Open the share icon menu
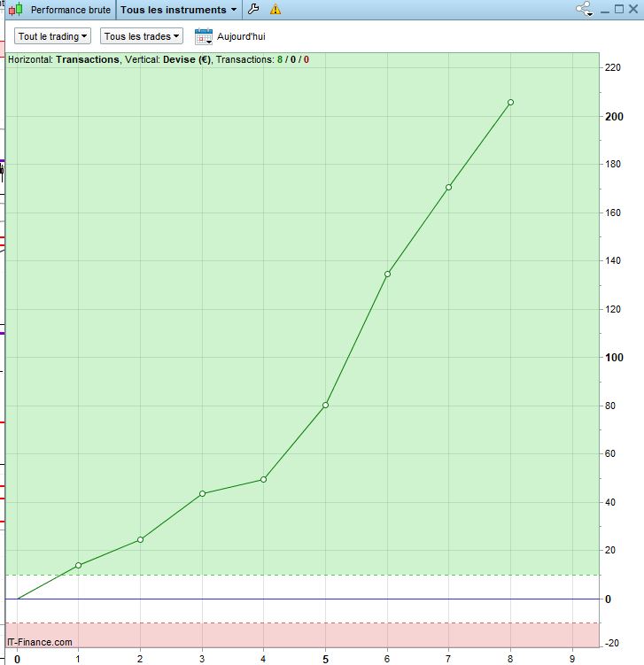This screenshot has height=665, width=644. pyautogui.click(x=584, y=9)
